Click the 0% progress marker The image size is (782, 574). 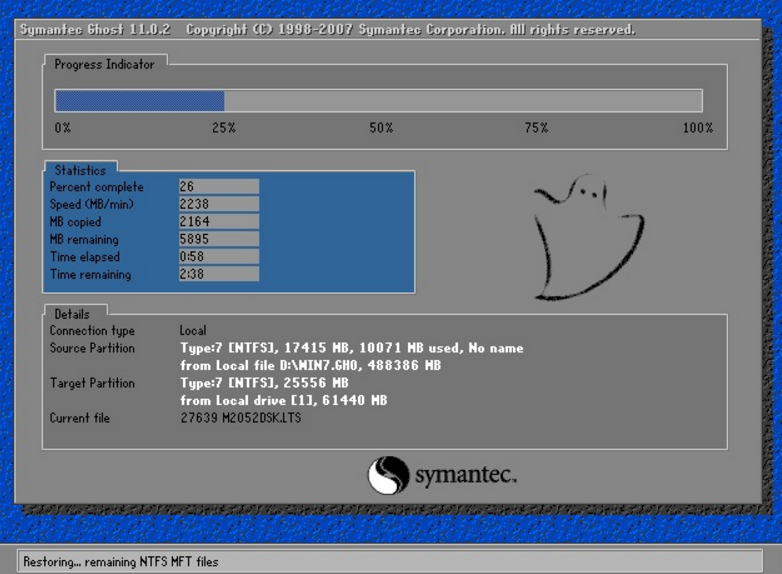[x=63, y=128]
